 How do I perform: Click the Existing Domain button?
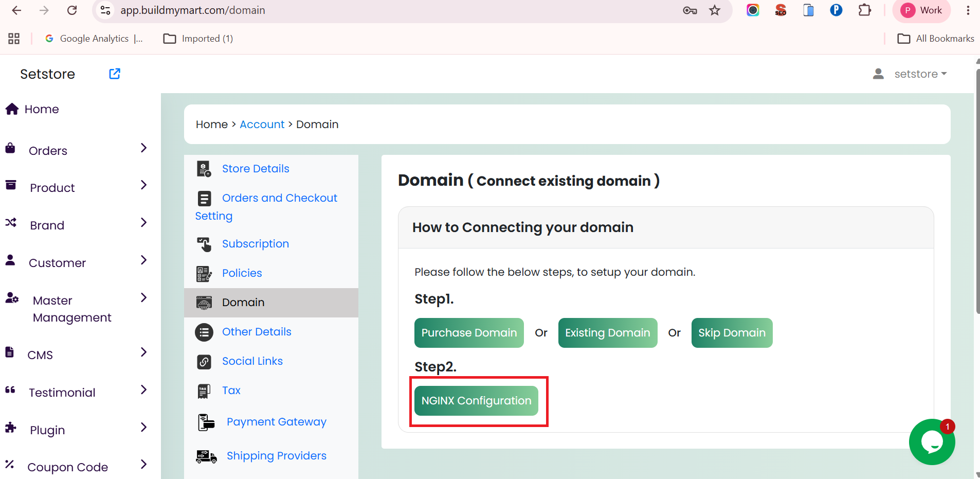(608, 333)
